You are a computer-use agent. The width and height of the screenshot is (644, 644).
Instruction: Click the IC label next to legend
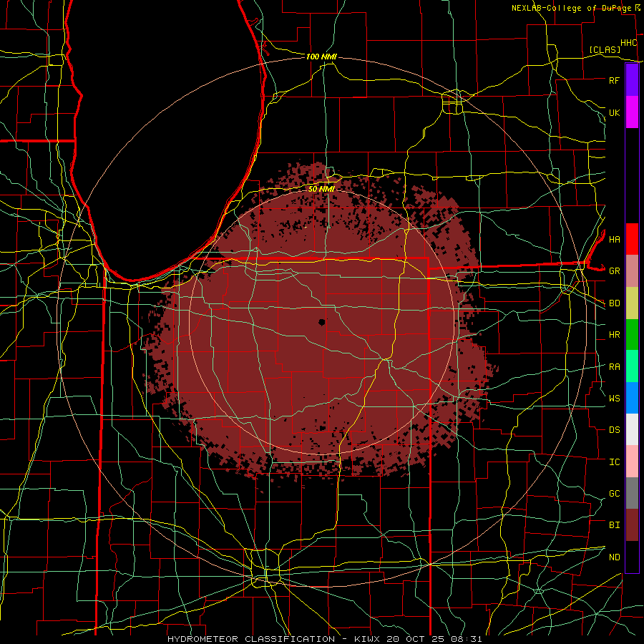(614, 462)
